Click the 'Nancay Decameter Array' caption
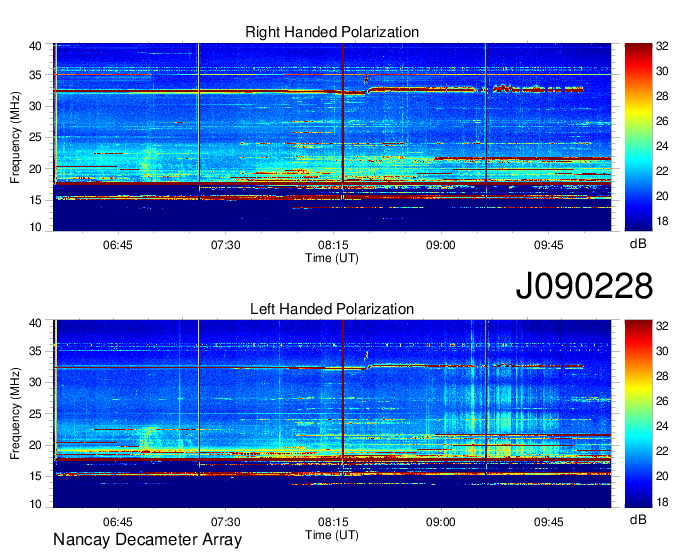The image size is (680, 552). pyautogui.click(x=147, y=540)
